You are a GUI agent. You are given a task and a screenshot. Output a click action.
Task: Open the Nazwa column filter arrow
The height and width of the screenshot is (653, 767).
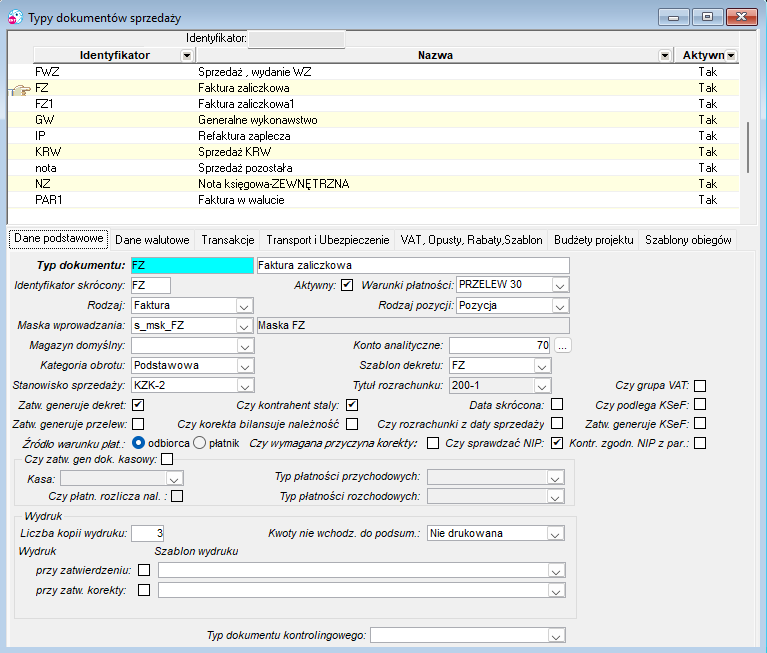664,55
